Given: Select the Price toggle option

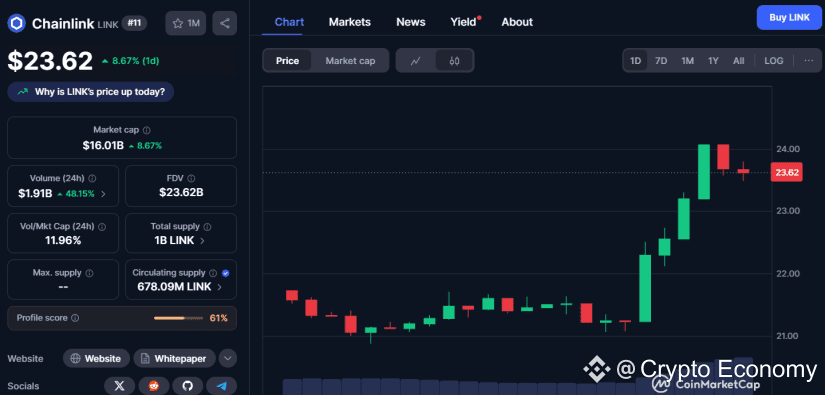Looking at the screenshot, I should click(x=287, y=61).
